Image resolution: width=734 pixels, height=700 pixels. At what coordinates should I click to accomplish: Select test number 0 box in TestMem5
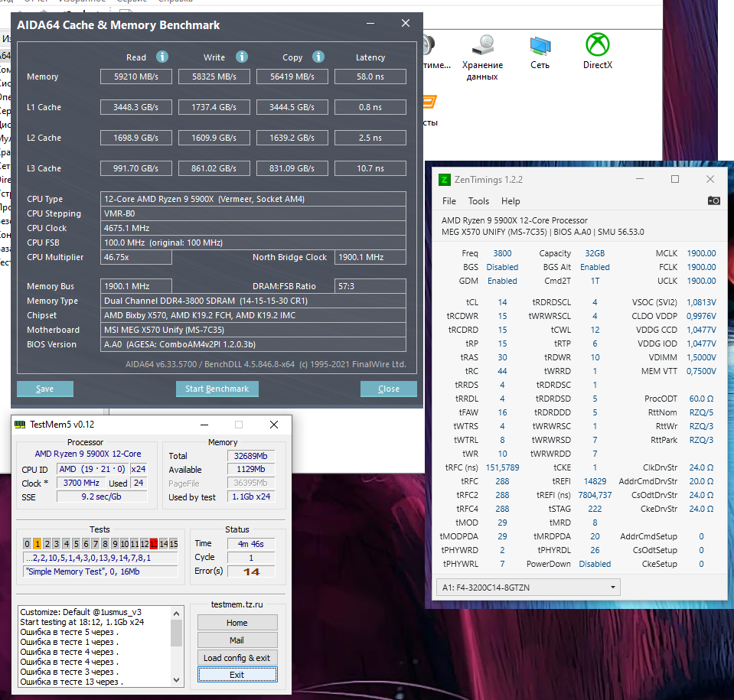click(x=27, y=544)
